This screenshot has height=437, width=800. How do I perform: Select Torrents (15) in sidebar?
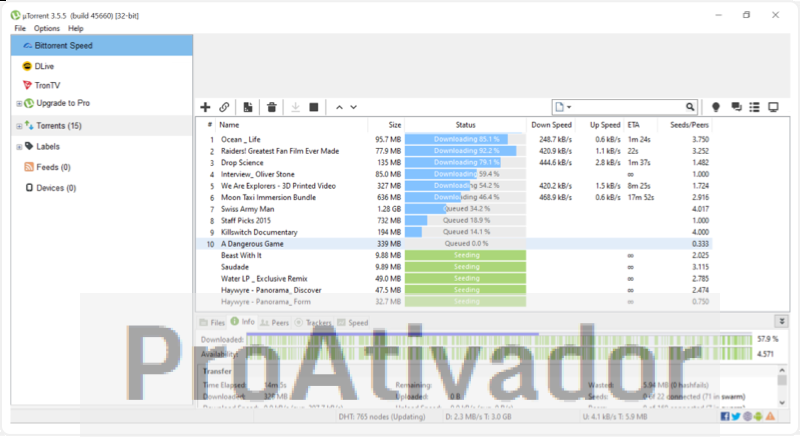pyautogui.click(x=59, y=125)
